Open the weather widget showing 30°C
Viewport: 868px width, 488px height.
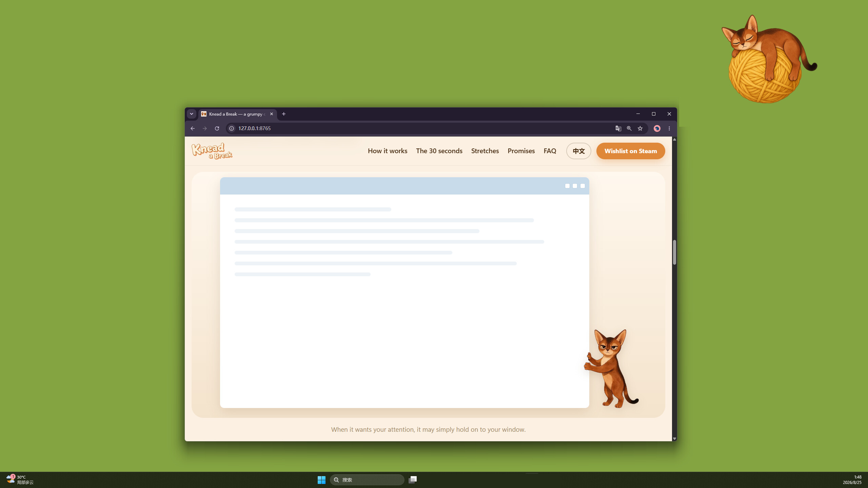point(20,480)
